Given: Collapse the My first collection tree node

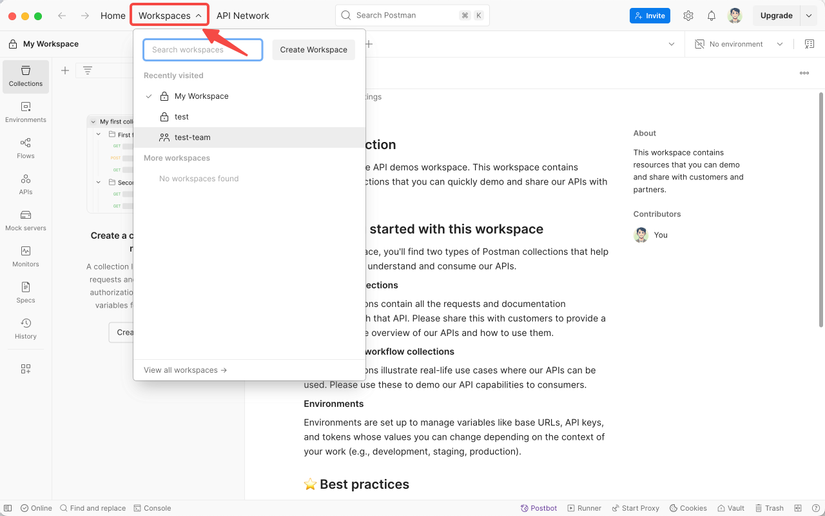Looking at the screenshot, I should click(93, 122).
